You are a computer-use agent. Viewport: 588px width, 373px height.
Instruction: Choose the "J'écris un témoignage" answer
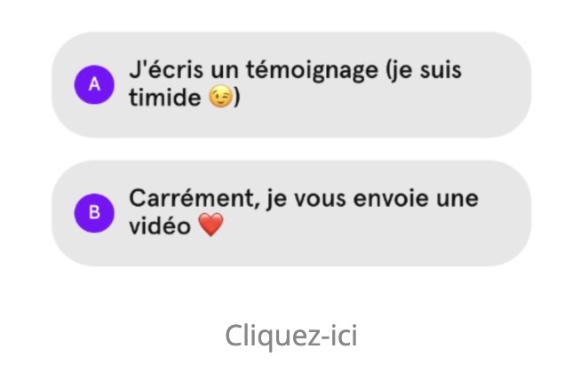click(291, 84)
